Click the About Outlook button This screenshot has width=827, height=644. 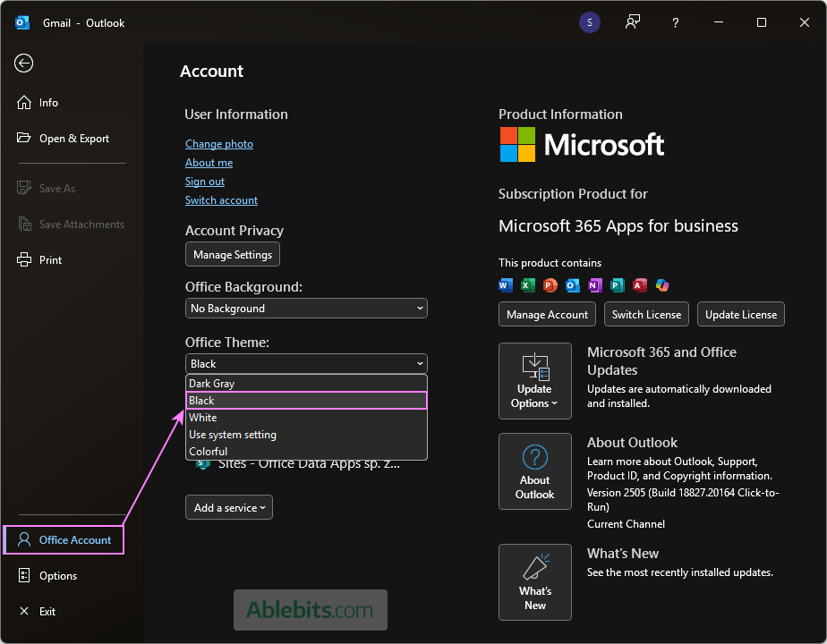pos(535,471)
